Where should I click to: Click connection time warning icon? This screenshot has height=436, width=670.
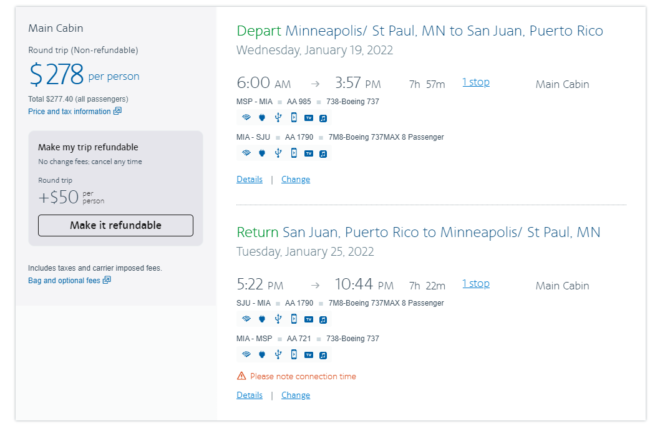tap(241, 376)
